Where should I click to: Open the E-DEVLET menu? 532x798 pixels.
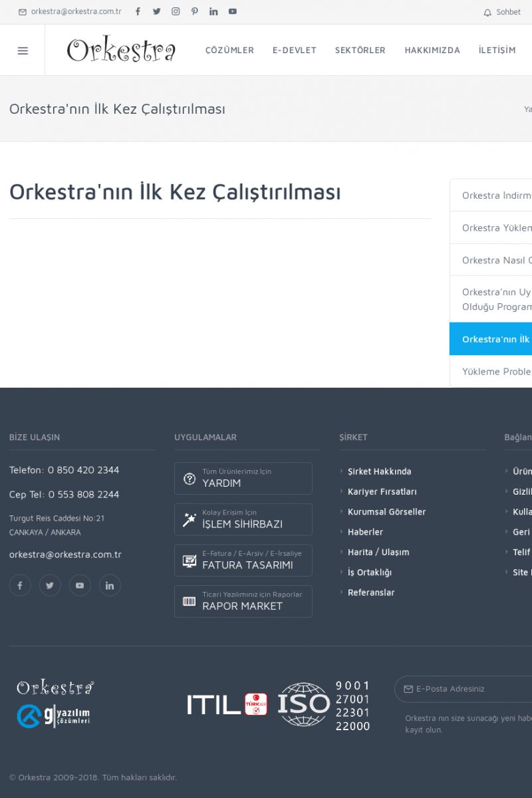pos(295,51)
